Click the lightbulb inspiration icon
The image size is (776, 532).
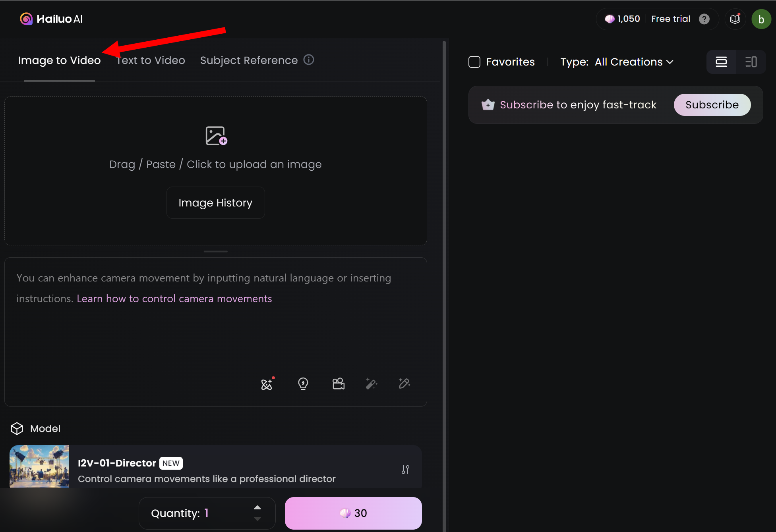click(x=303, y=384)
